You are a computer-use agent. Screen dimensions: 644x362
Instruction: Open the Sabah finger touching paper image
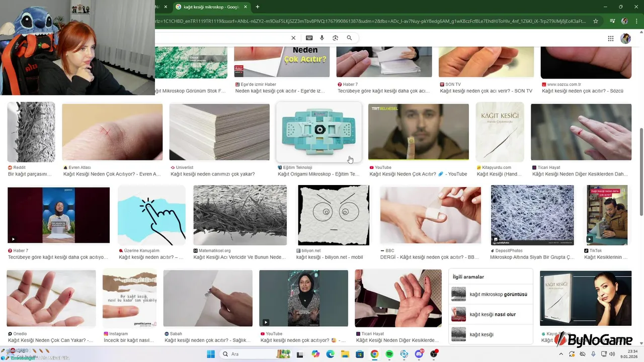tap(208, 299)
